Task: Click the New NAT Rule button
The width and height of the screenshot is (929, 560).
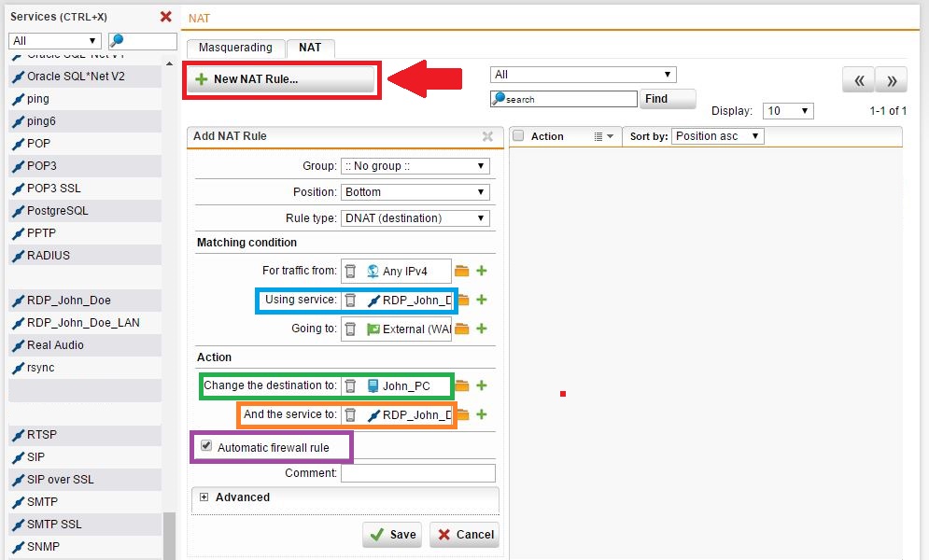Action: 281,79
